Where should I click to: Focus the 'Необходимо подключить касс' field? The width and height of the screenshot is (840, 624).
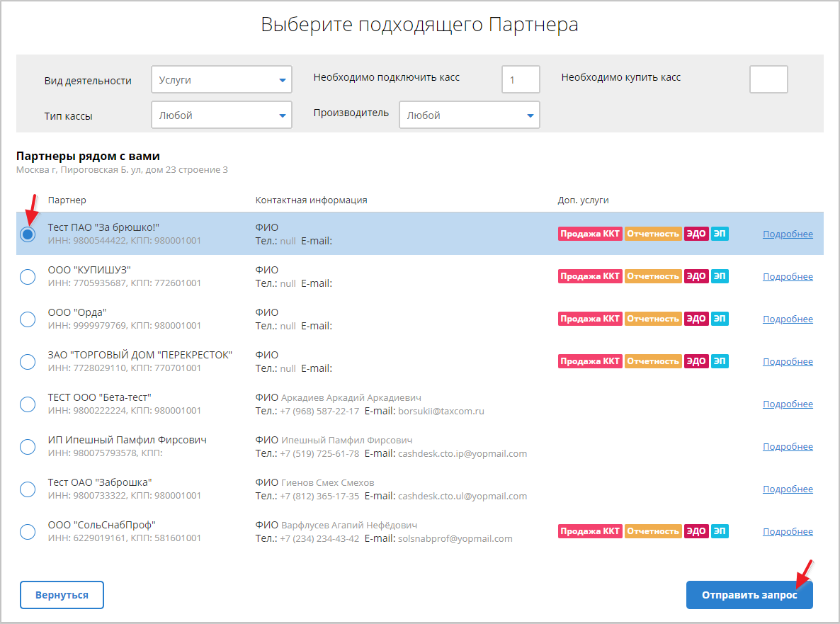click(521, 79)
